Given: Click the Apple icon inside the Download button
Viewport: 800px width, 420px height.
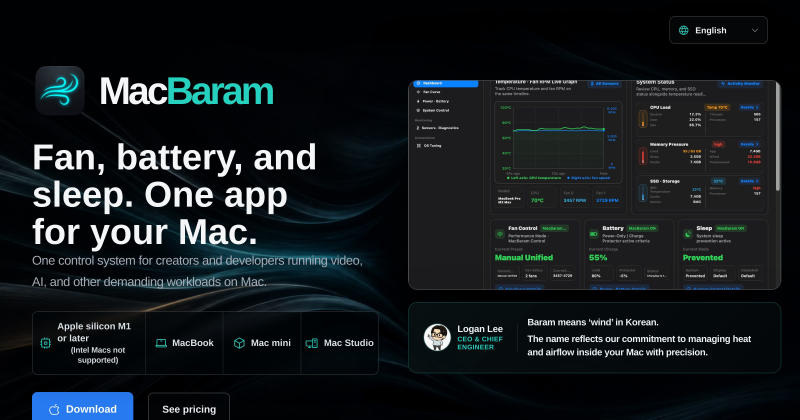Looking at the screenshot, I should pos(54,409).
